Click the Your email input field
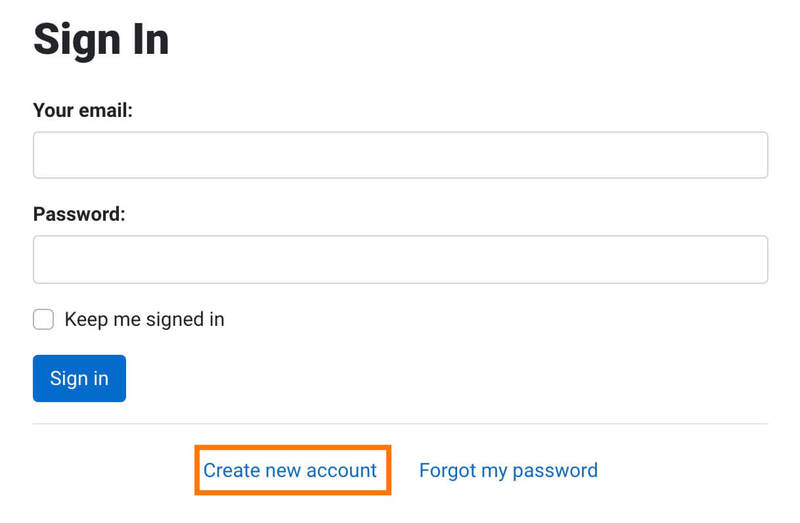This screenshot has width=800, height=523. 400,155
